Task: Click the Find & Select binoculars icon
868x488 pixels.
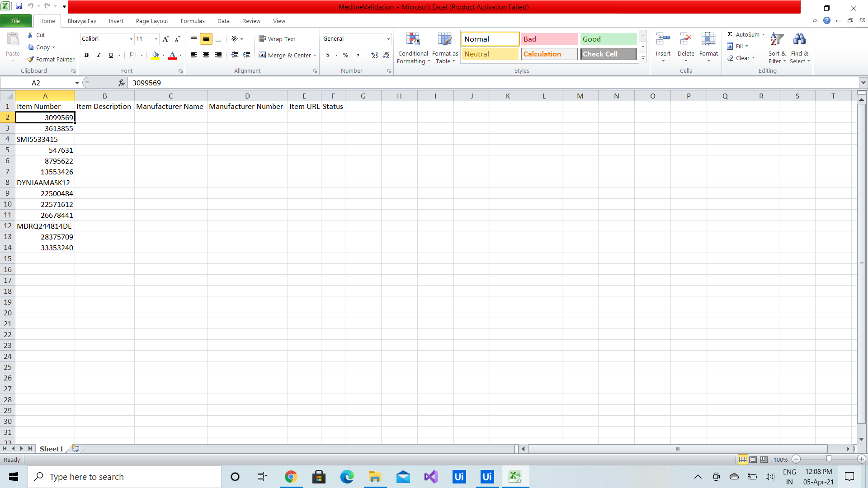Action: pos(799,40)
